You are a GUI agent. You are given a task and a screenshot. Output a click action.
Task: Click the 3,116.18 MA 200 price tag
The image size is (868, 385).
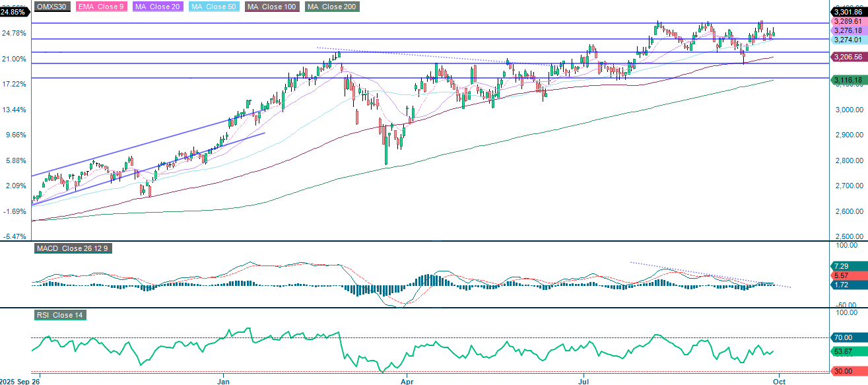coord(848,81)
